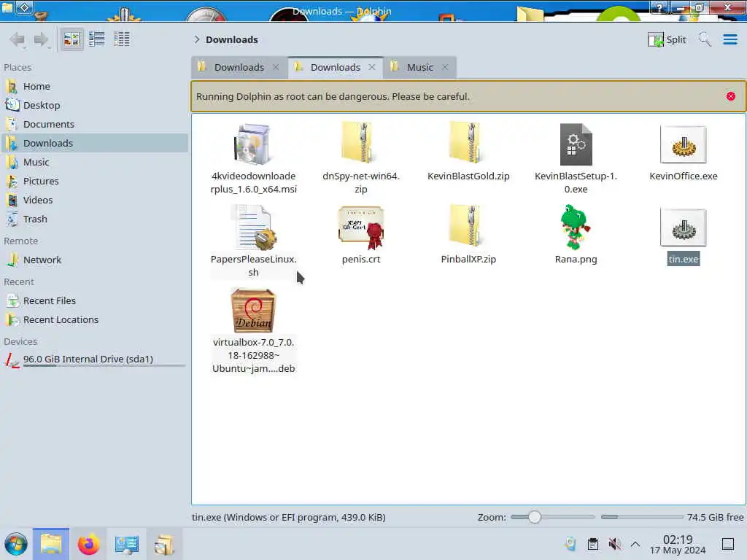Open the system settings taskbar icon
Image resolution: width=747 pixels, height=560 pixels.
pyautogui.click(x=126, y=544)
